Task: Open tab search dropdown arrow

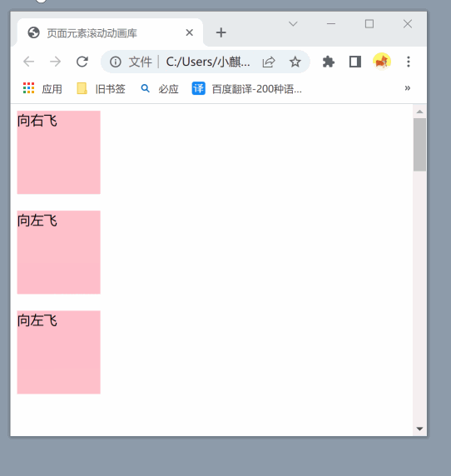Action: pyautogui.click(x=293, y=23)
